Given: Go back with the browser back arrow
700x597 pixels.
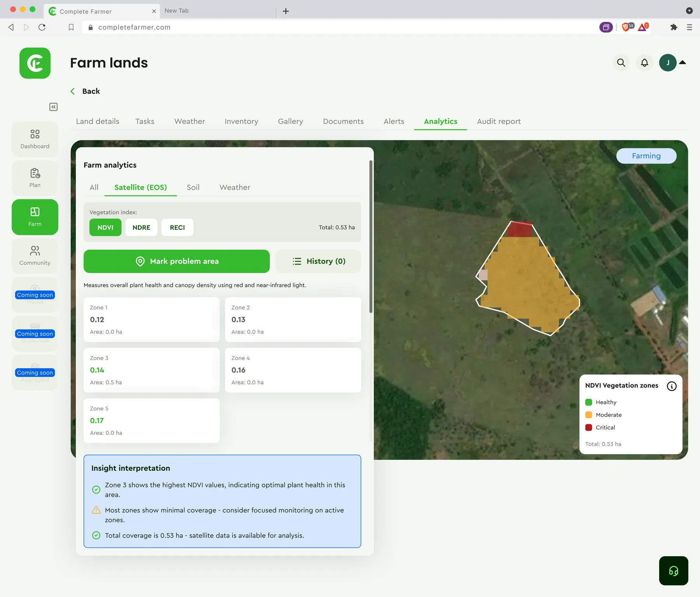Looking at the screenshot, I should pos(11,27).
